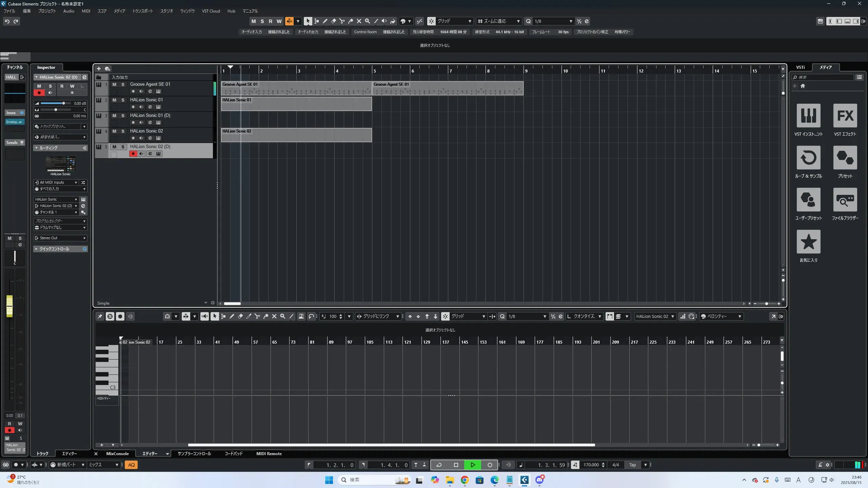
Task: Open VST Instruments media tile
Action: pos(808,116)
